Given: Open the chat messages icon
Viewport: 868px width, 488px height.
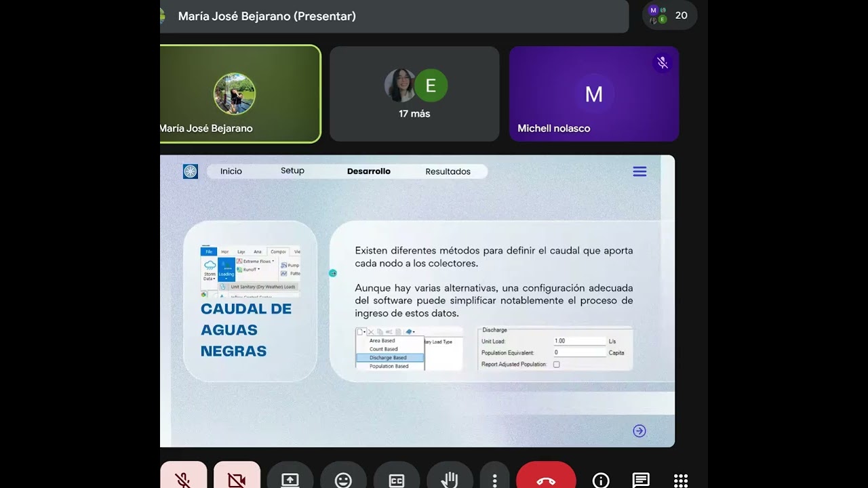Looking at the screenshot, I should 641,481.
